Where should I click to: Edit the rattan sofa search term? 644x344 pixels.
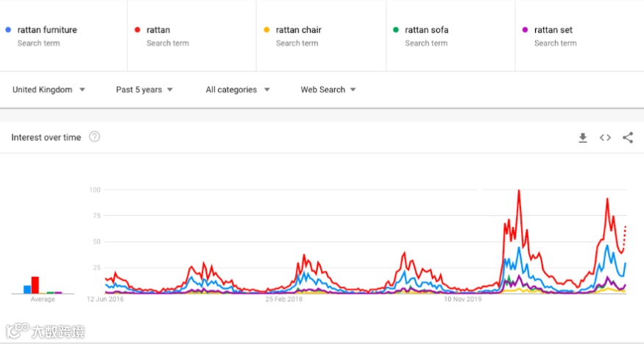(x=427, y=30)
